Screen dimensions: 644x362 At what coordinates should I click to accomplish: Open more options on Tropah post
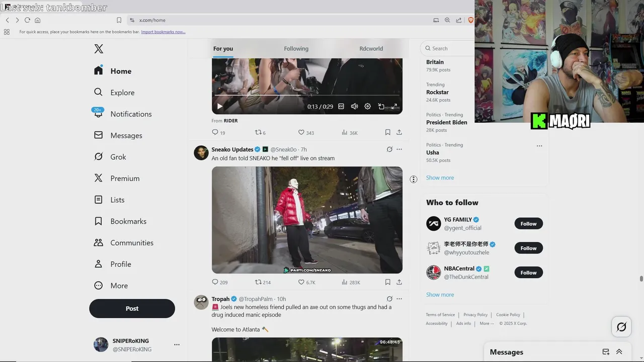point(399,299)
